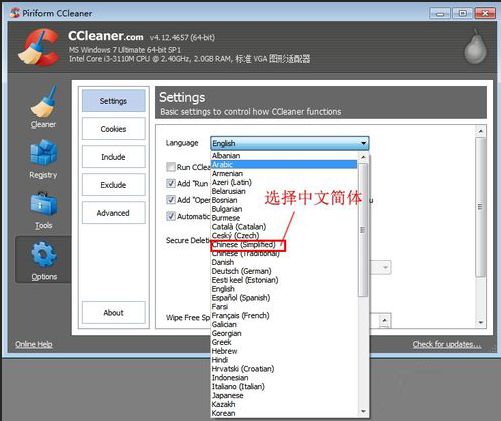Select Georgian language option
501x421 pixels.
pyautogui.click(x=284, y=333)
